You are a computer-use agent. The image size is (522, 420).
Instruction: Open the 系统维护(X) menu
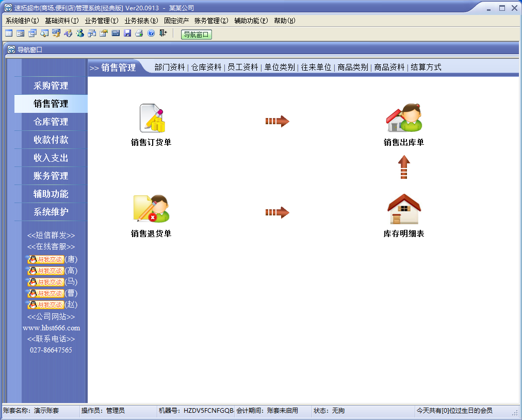(x=22, y=21)
